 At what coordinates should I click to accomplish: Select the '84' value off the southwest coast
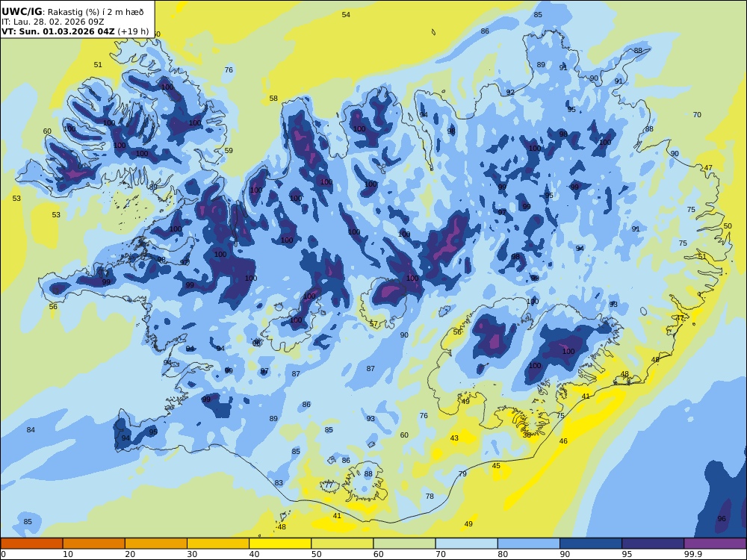[31, 430]
